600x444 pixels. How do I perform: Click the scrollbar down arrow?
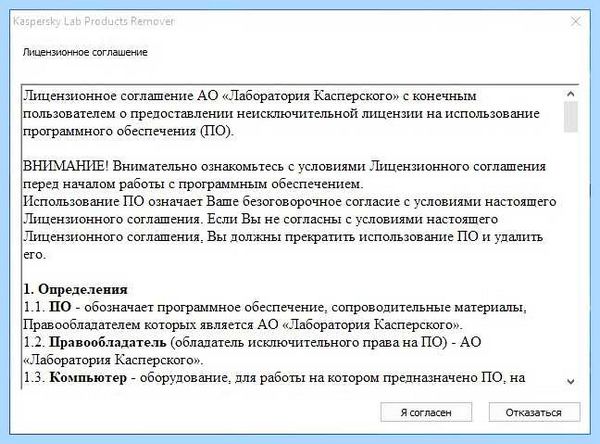571,381
